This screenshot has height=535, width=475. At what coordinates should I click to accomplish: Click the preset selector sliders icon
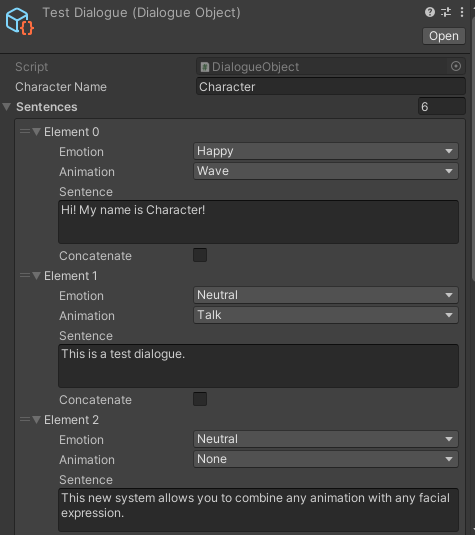[x=446, y=12]
